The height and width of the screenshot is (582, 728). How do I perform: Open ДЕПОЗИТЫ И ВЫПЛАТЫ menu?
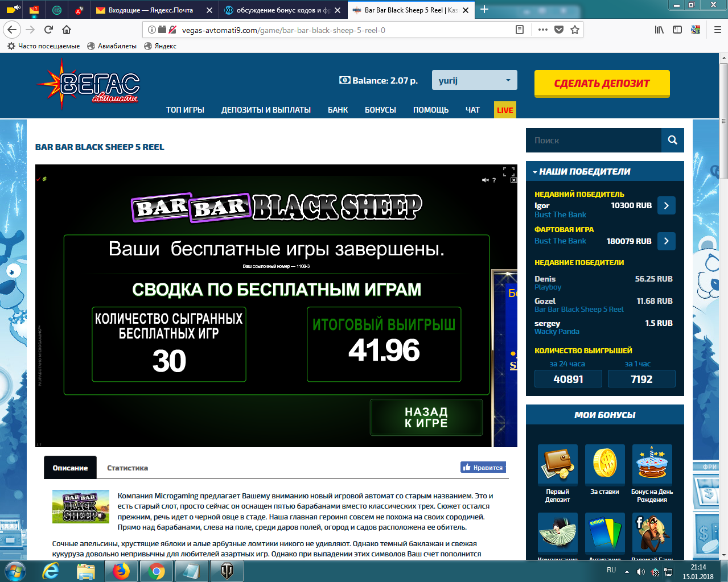(x=266, y=110)
